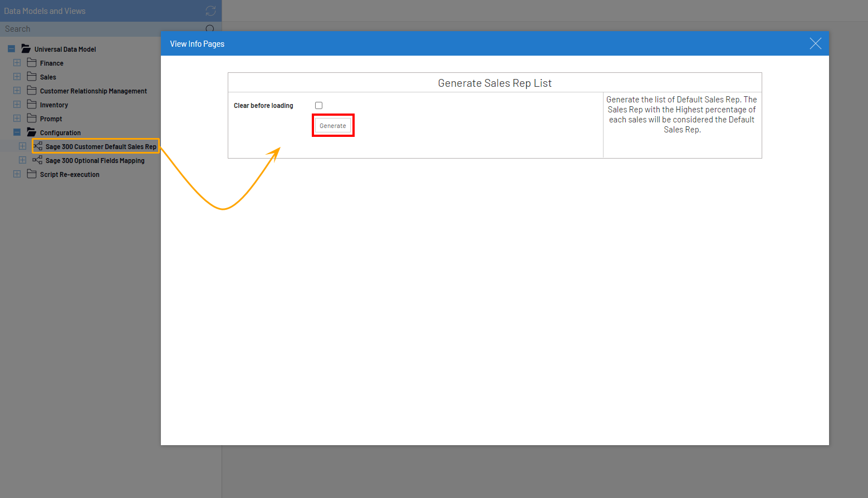The height and width of the screenshot is (498, 868).
Task: Collapse the Universal Data Model root
Action: click(x=11, y=49)
